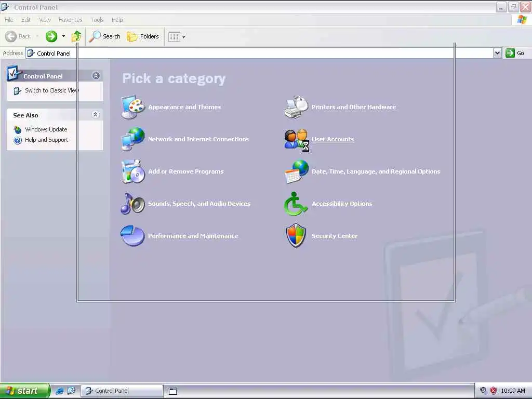This screenshot has width=532, height=399.
Task: Click the Control Panel icon in address bar
Action: click(x=31, y=54)
